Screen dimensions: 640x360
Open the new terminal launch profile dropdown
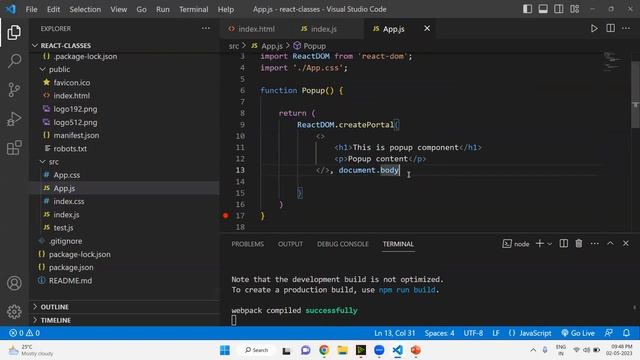coord(550,244)
